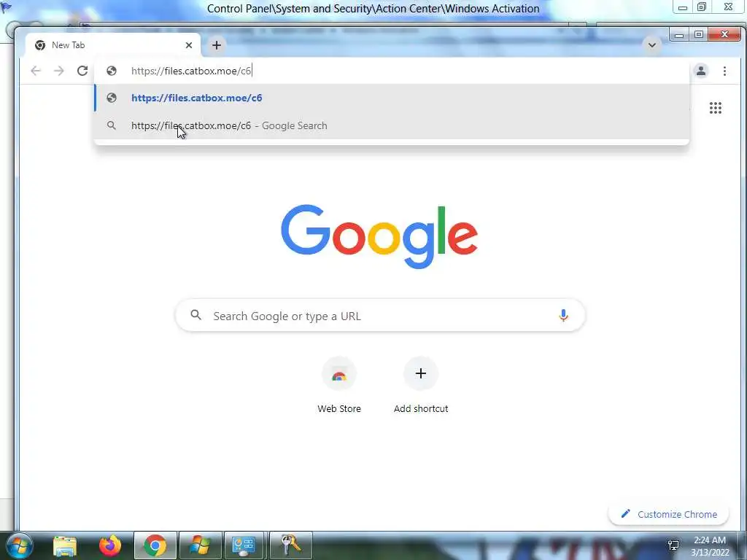747x560 pixels.
Task: Open the Windows Start button
Action: (20, 545)
